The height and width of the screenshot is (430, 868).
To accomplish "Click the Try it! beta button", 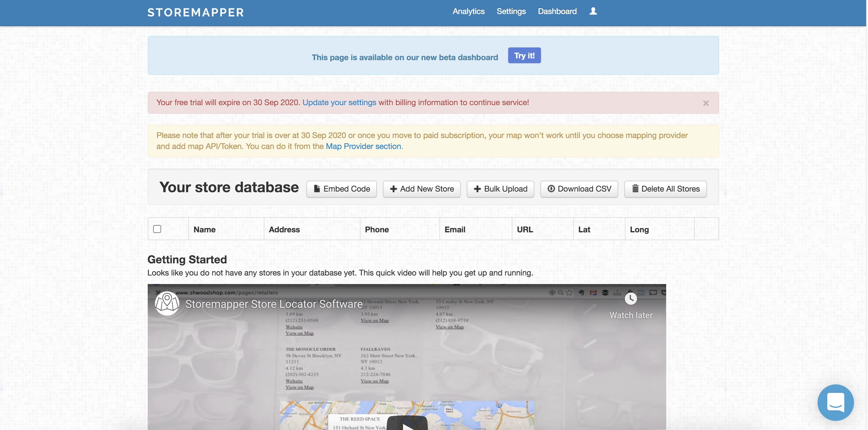I will pyautogui.click(x=524, y=55).
